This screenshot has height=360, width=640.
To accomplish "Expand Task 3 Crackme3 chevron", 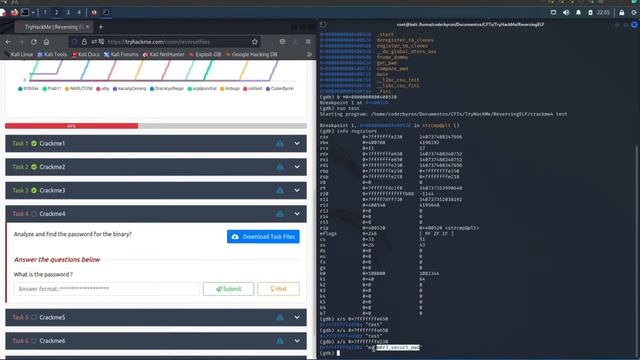I will click(297, 190).
